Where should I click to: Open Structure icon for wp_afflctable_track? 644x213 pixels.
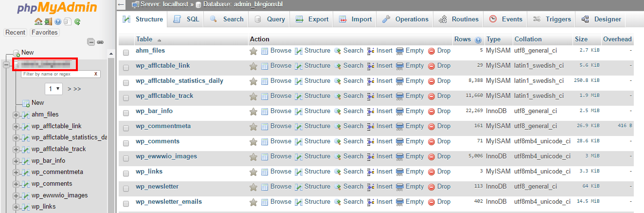click(x=299, y=96)
